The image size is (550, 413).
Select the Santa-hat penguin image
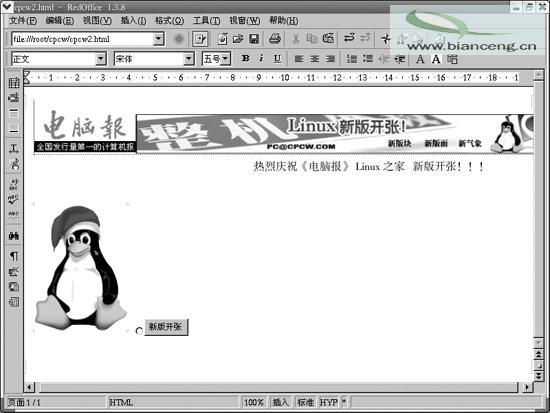80,268
